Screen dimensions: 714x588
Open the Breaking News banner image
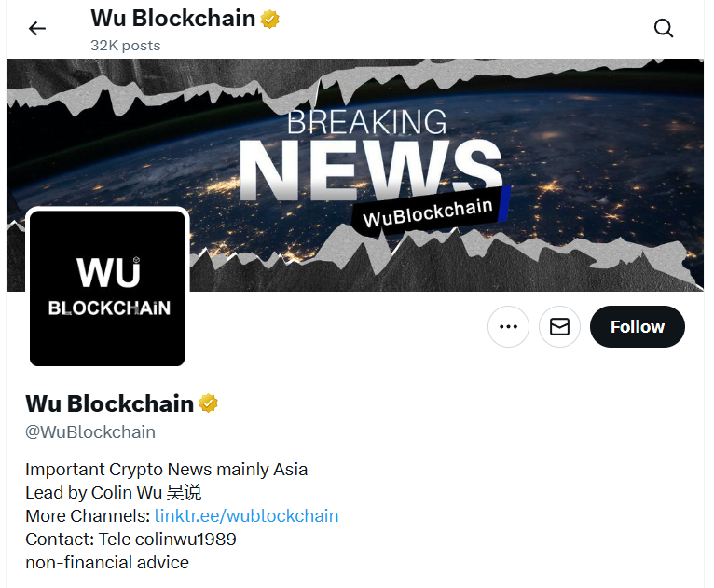point(355,175)
